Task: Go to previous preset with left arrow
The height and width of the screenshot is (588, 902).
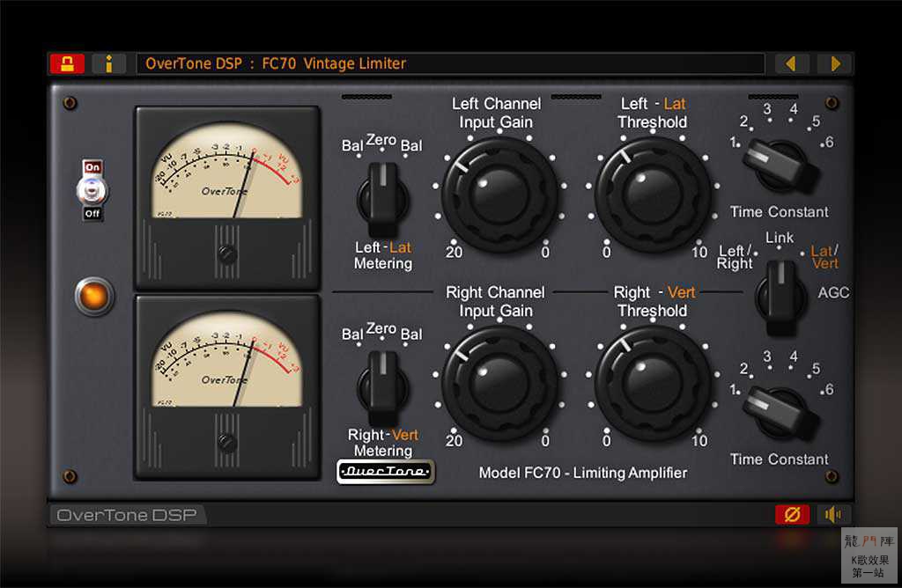Action: 792,63
